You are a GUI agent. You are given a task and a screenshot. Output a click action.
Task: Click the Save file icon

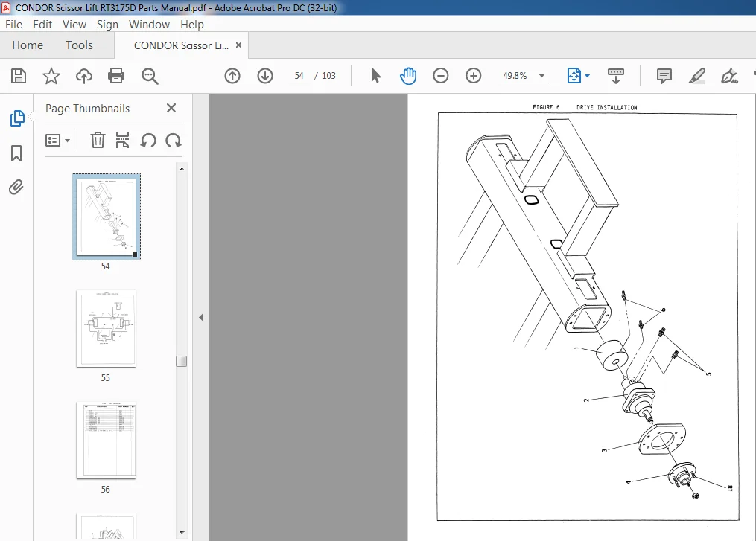(19, 76)
